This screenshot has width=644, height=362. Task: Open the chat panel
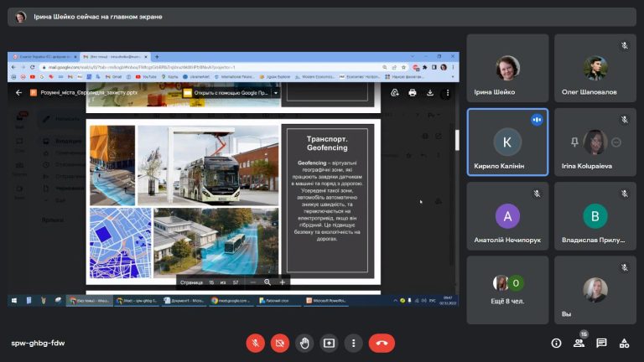point(602,343)
